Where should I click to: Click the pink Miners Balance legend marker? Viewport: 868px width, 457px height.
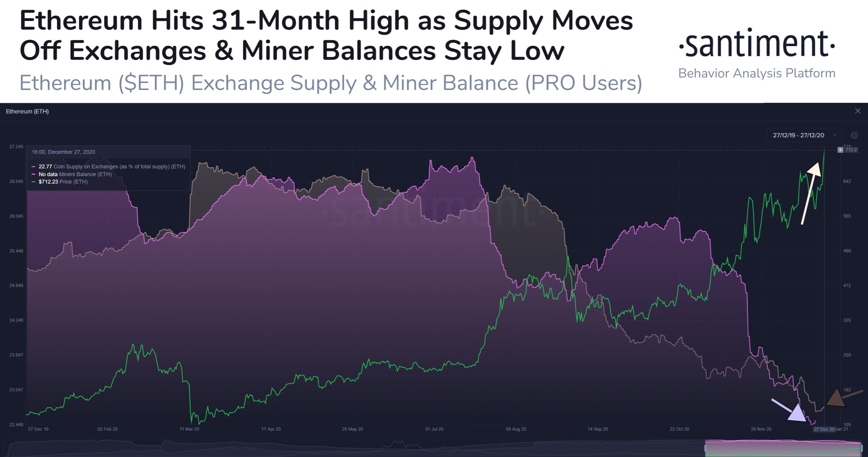click(34, 174)
